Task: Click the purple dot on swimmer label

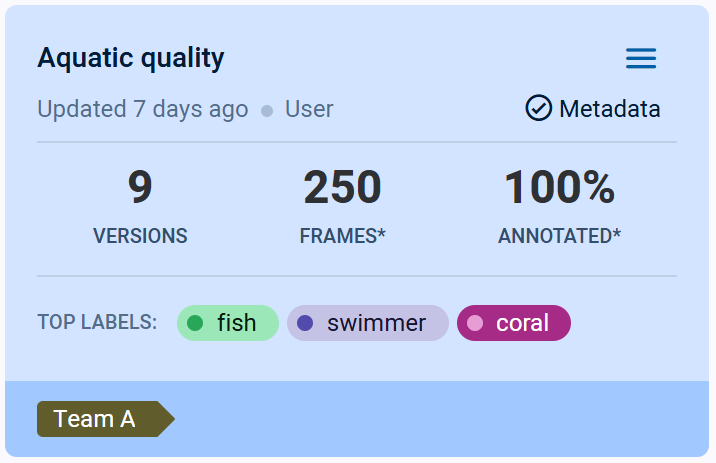Action: [x=306, y=323]
